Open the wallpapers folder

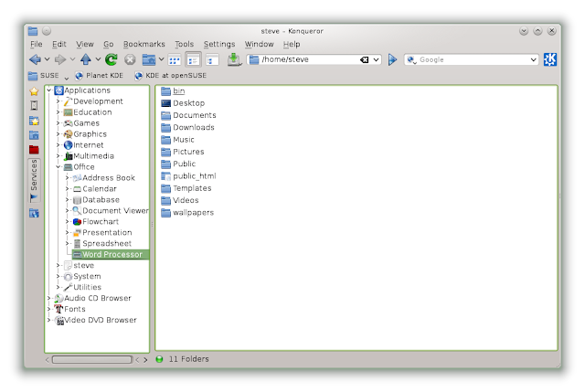tap(187, 213)
